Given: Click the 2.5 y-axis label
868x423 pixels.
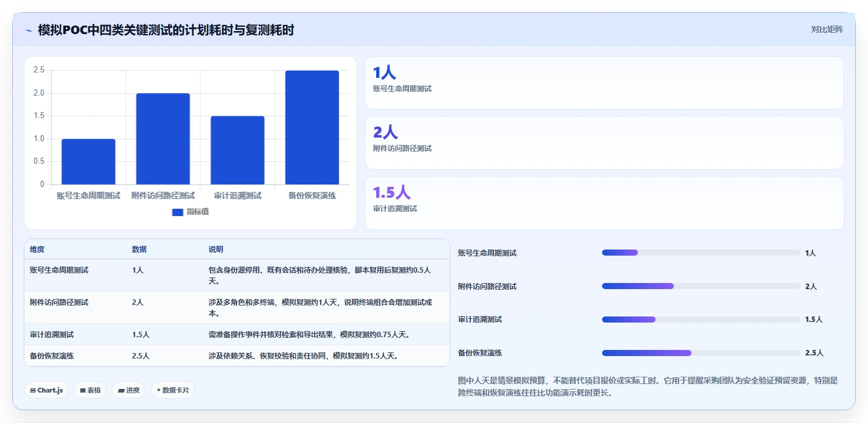Looking at the screenshot, I should 39,70.
